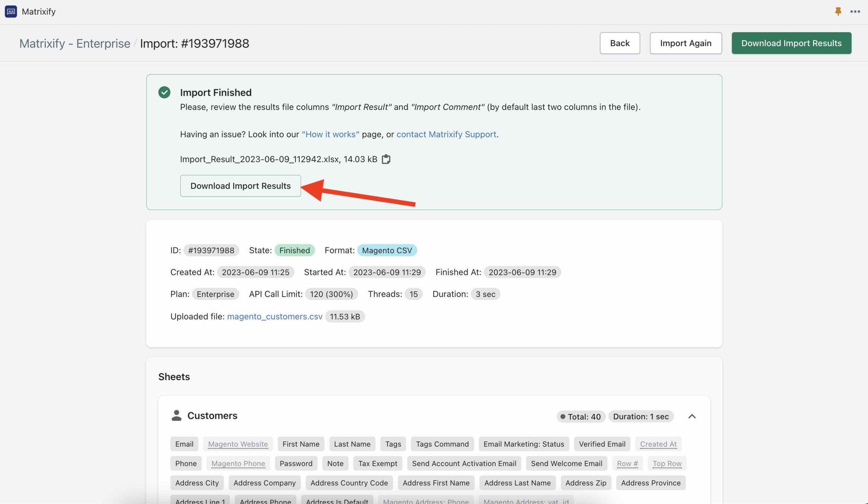Open the three-dot more options menu

click(855, 12)
